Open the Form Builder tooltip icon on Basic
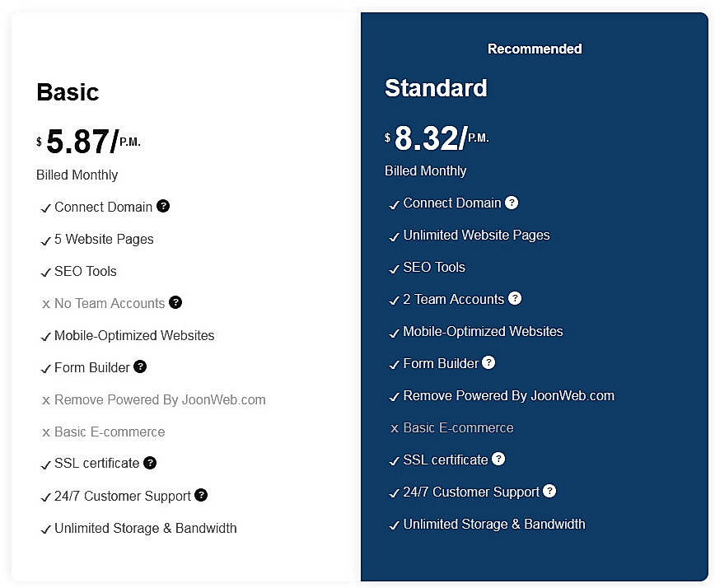The image size is (715, 588). pos(139,367)
